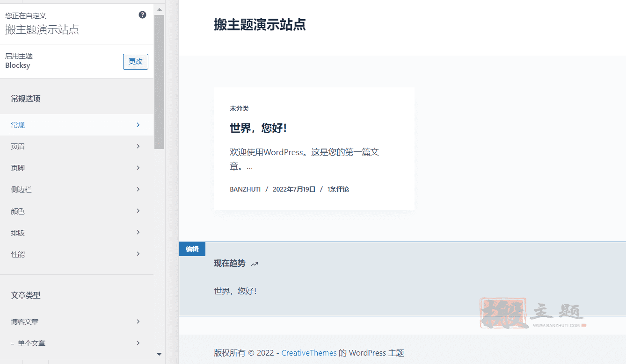The height and width of the screenshot is (364, 626).
Task: Expand the 侧边栏 section chevron
Action: [138, 189]
